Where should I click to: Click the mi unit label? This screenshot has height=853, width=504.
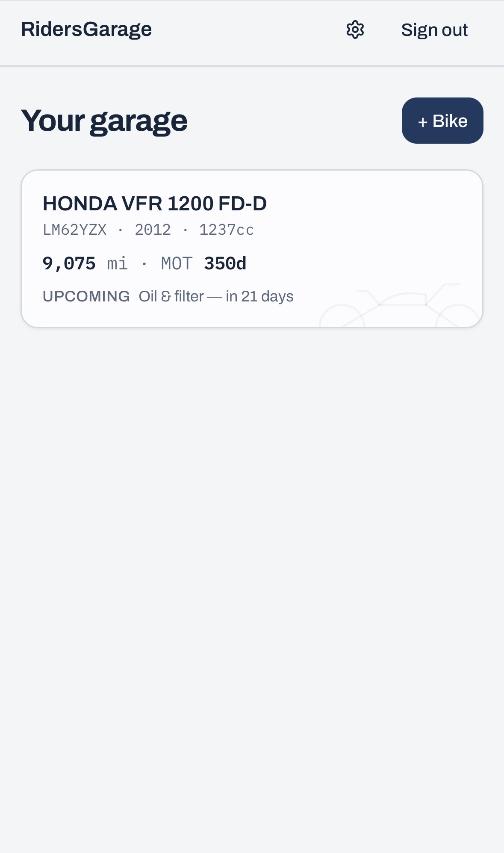[118, 264]
